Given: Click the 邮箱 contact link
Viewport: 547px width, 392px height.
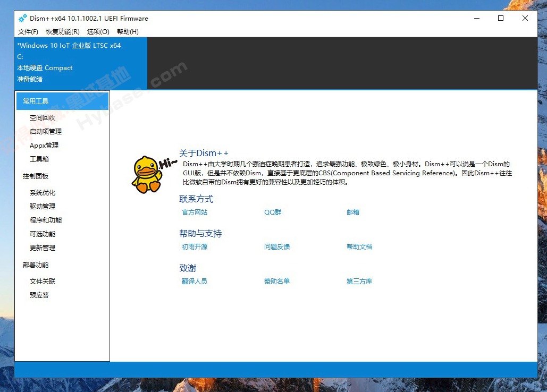Looking at the screenshot, I should click(x=352, y=212).
